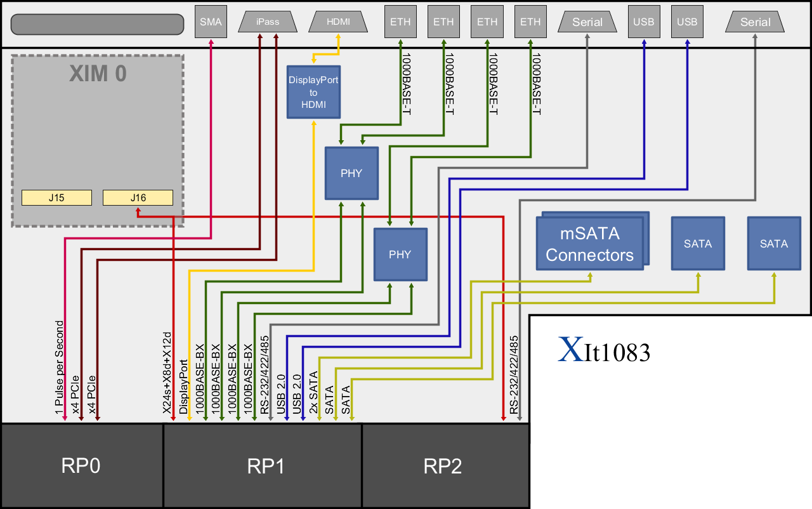Screen dimensions: 812x509
Task: Click the yellow DisplayPort signal line
Action: (190, 317)
